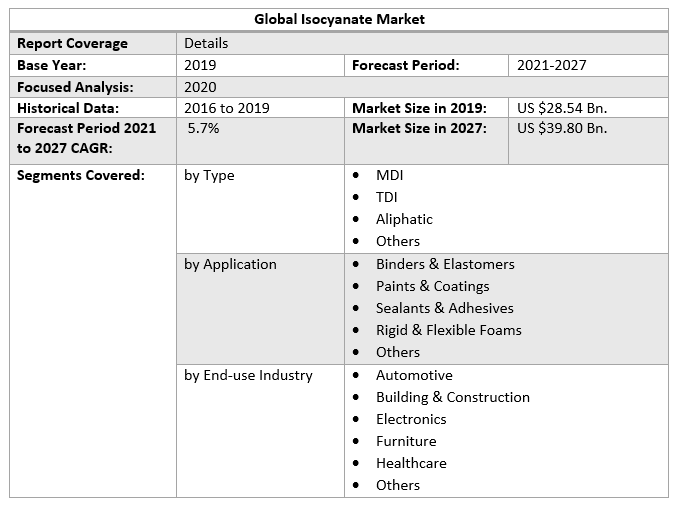Select the Binders & Elastomers item

pos(445,264)
